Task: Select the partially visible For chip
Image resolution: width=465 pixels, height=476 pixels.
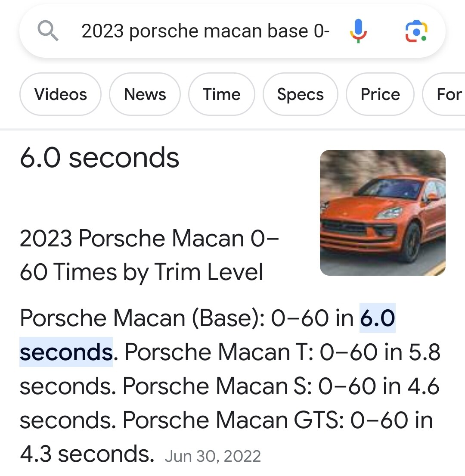Action: [x=444, y=94]
